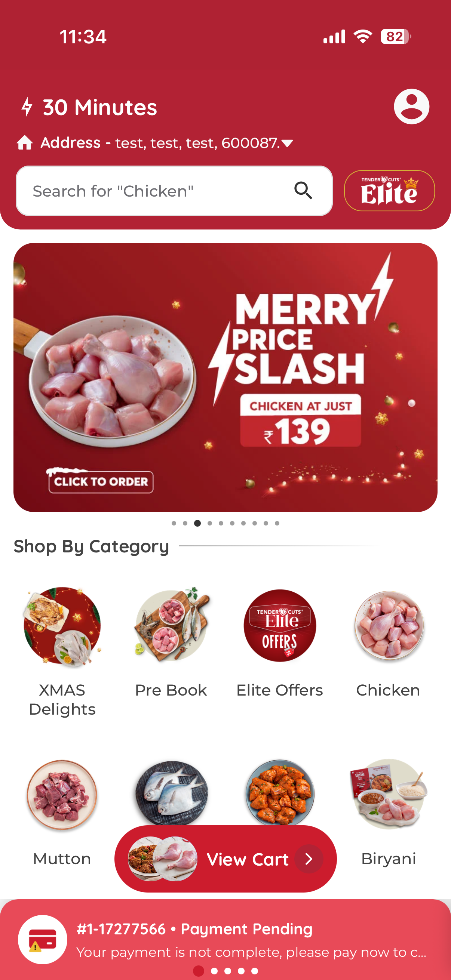This screenshot has width=451, height=980.
Task: Open the TenderCuts Elite badge
Action: click(389, 191)
